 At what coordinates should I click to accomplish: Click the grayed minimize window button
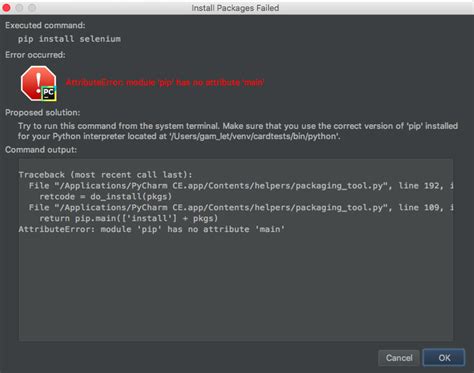[19, 8]
